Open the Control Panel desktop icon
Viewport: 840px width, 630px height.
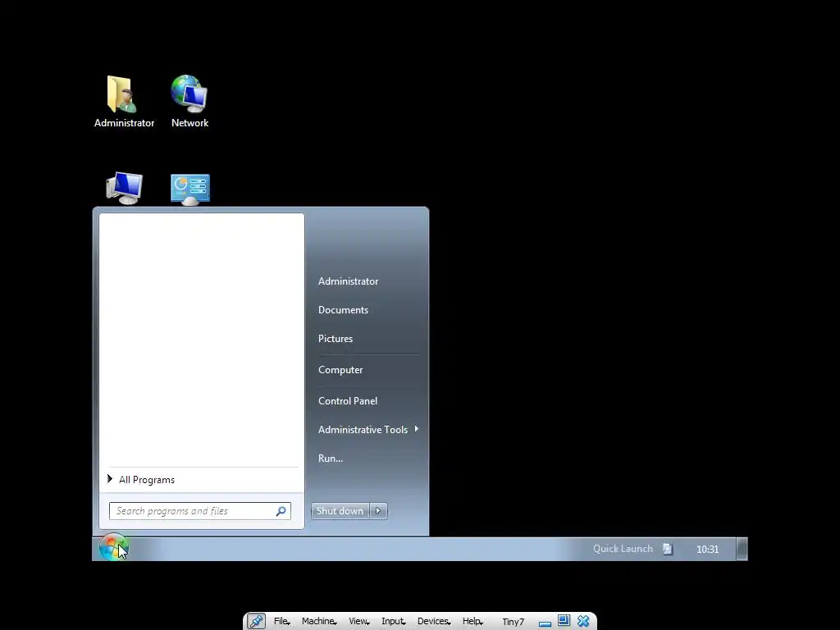190,189
